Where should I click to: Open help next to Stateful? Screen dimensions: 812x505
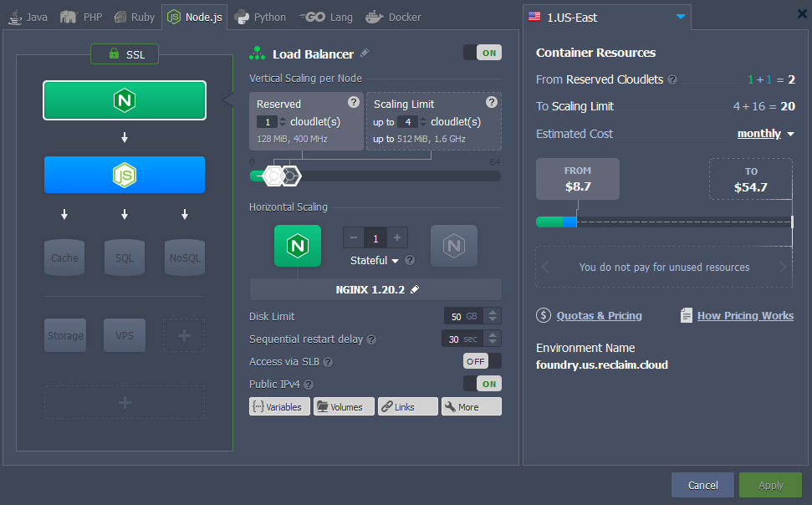pos(410,261)
